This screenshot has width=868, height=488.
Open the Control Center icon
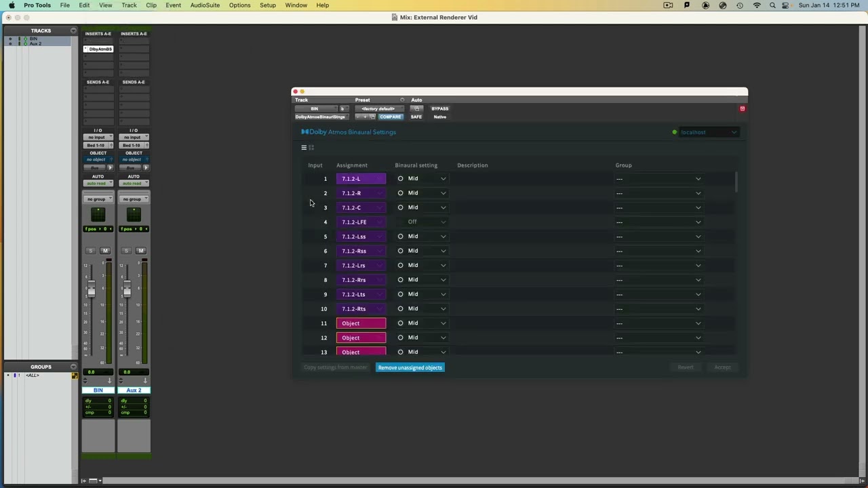point(787,5)
